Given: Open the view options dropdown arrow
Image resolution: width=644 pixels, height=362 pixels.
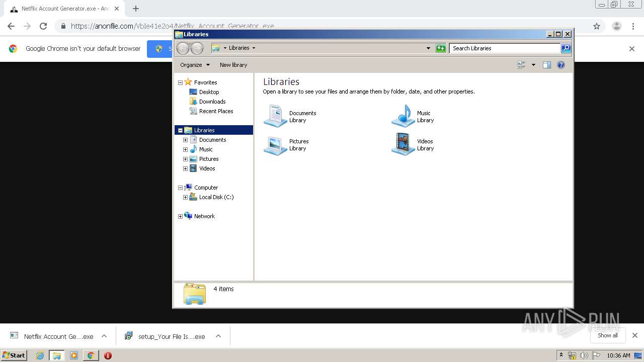Looking at the screenshot, I should click(x=533, y=65).
